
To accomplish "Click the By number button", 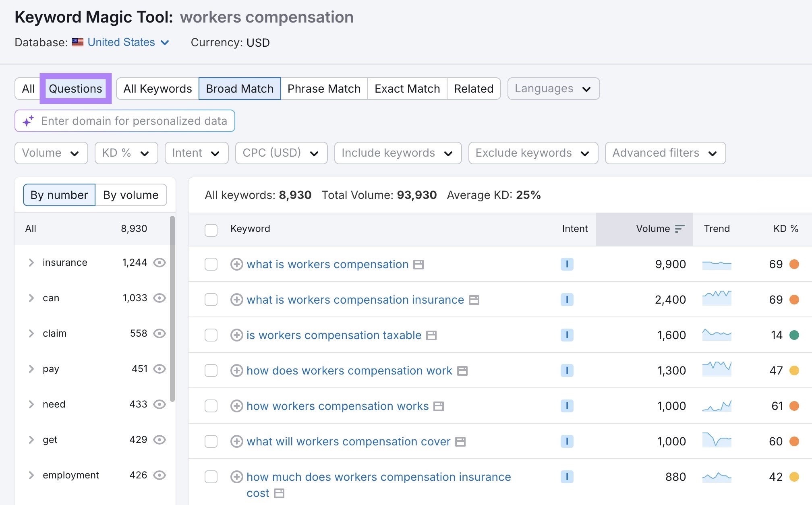I will (59, 195).
